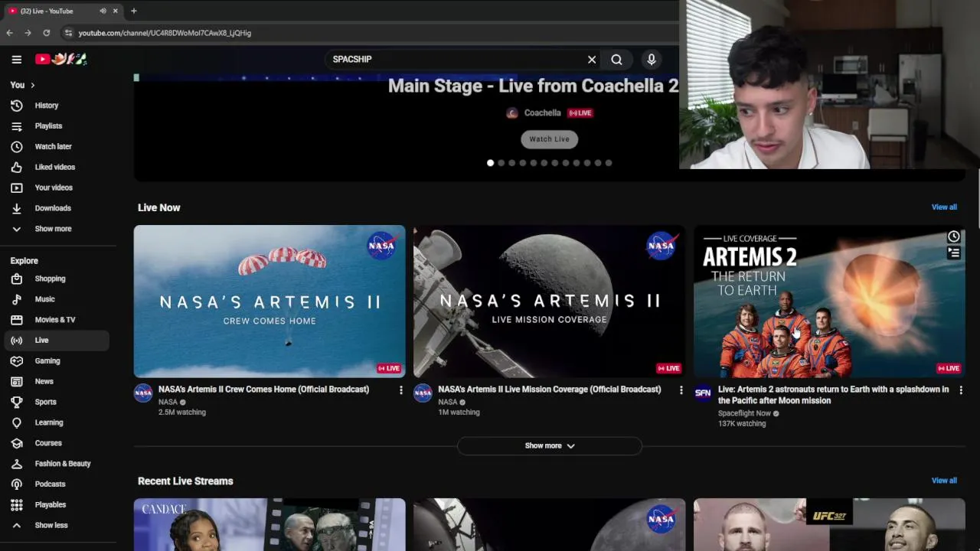
Task: Open Fashion & Beauty
Action: click(x=56, y=464)
